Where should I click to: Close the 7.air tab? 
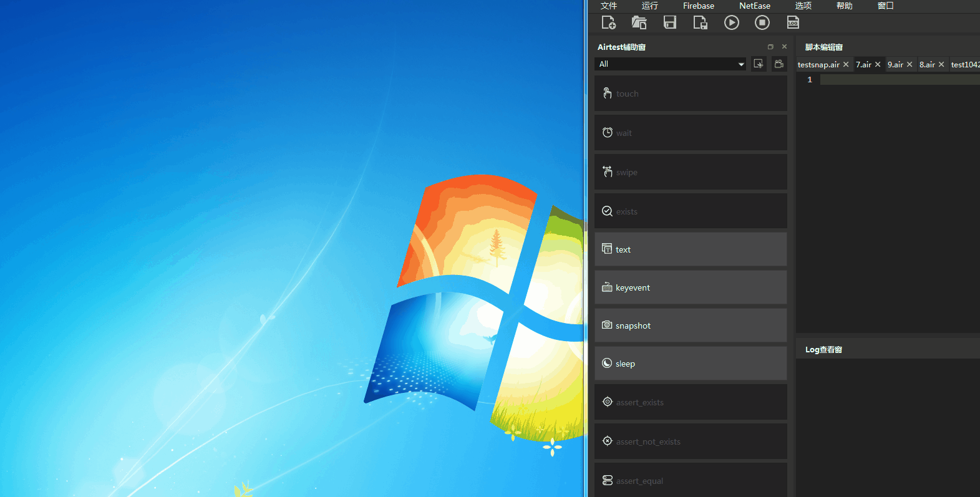(x=878, y=64)
